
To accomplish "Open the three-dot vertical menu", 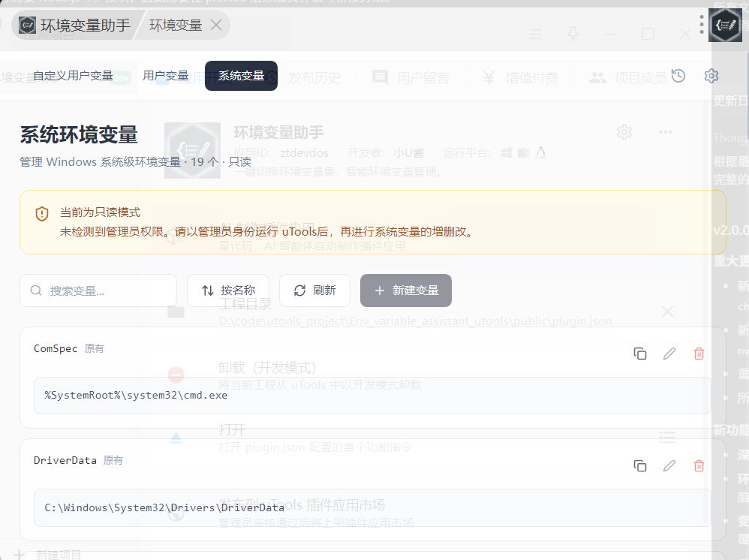I will pyautogui.click(x=702, y=25).
